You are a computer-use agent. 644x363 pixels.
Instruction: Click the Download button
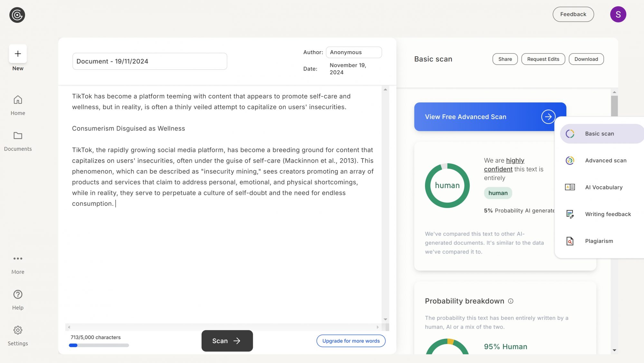pos(586,59)
